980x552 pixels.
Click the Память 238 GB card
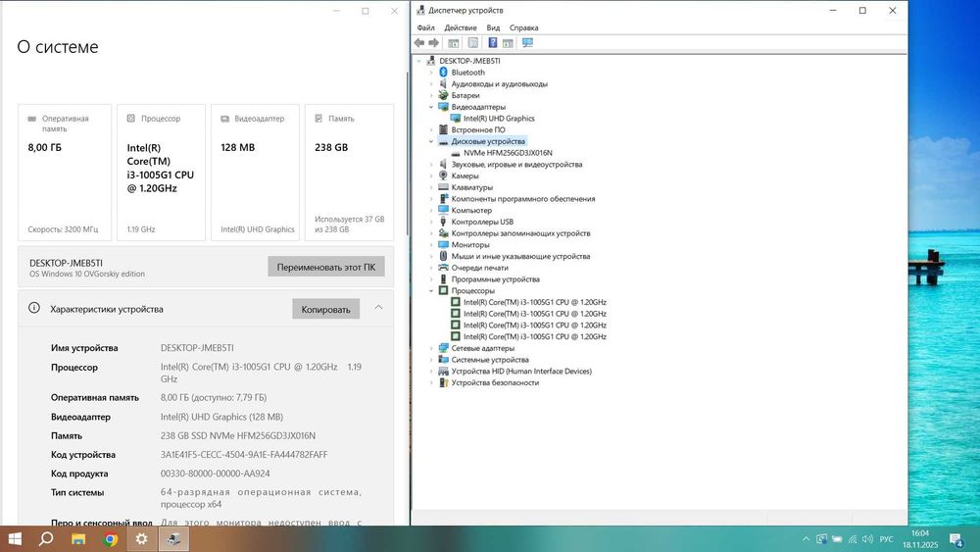(350, 173)
